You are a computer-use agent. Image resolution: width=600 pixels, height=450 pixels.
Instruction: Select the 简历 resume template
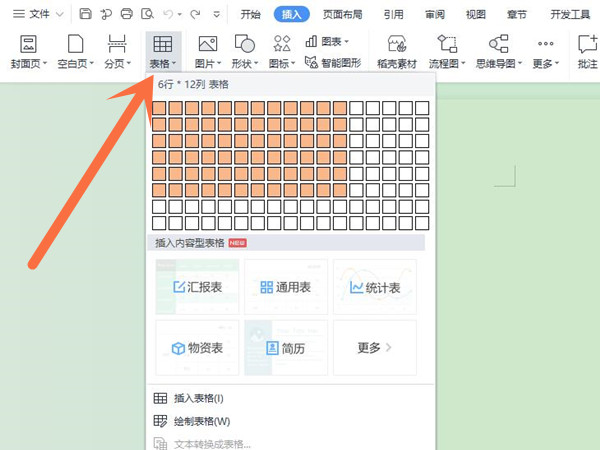pyautogui.click(x=286, y=348)
